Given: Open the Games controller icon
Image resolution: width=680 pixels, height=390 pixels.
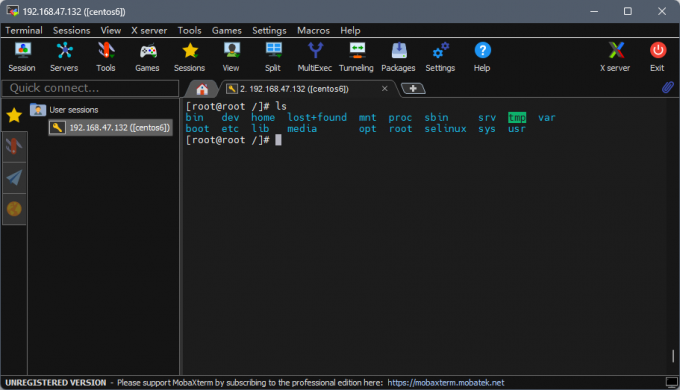Looking at the screenshot, I should pos(147,57).
